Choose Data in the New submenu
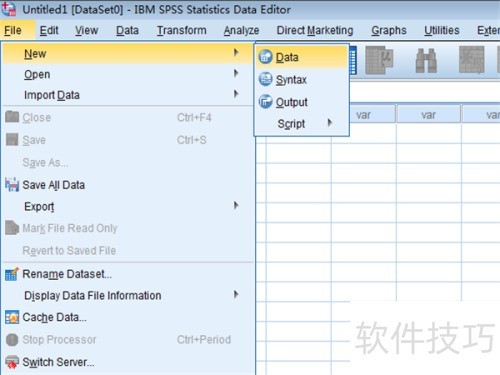Image resolution: width=500 pixels, height=375 pixels. pyautogui.click(x=302, y=57)
